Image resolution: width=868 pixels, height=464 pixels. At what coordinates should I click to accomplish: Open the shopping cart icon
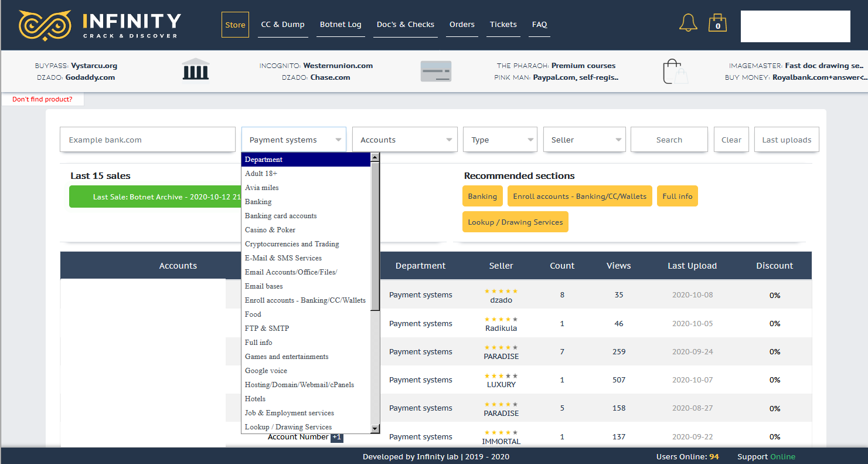click(x=717, y=23)
